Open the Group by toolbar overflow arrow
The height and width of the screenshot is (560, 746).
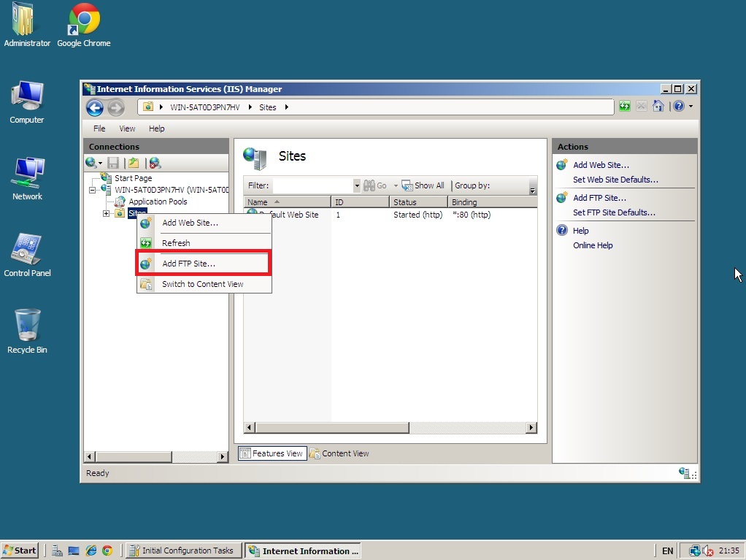pyautogui.click(x=532, y=191)
